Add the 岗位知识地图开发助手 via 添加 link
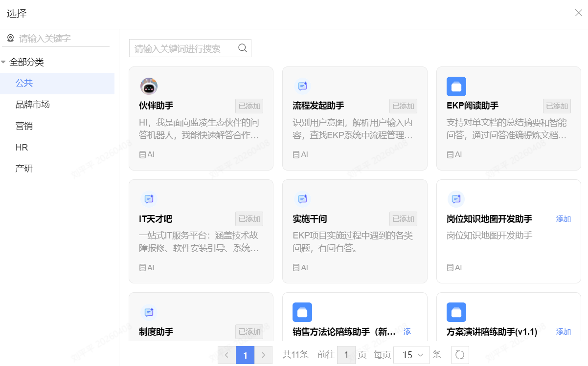 point(563,219)
